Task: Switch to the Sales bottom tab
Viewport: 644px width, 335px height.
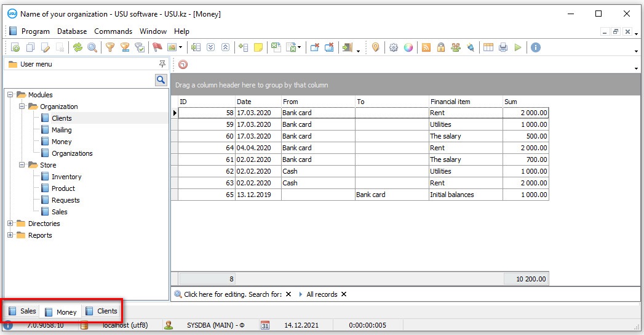Action: (23, 311)
